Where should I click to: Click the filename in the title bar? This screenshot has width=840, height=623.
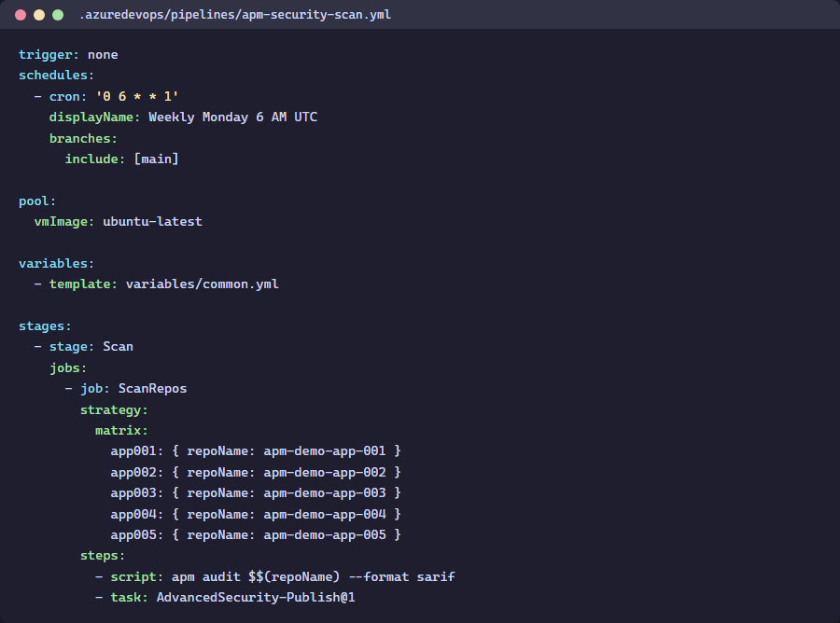coord(234,14)
